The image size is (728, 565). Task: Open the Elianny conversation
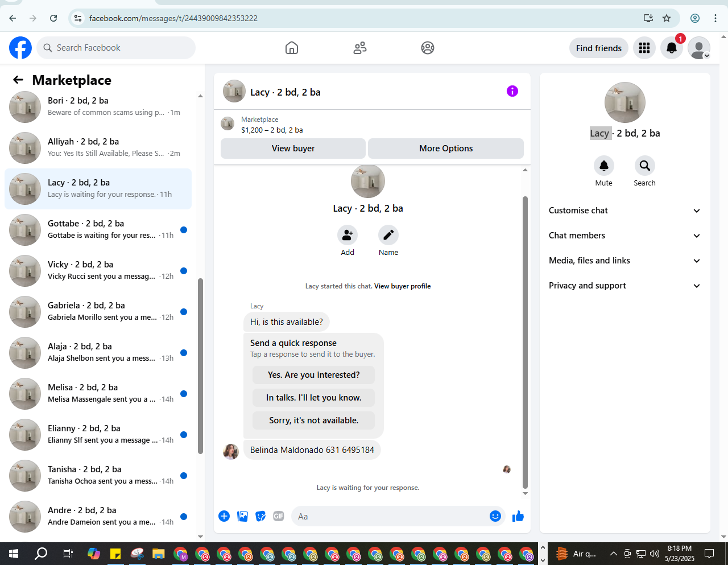[x=98, y=435]
